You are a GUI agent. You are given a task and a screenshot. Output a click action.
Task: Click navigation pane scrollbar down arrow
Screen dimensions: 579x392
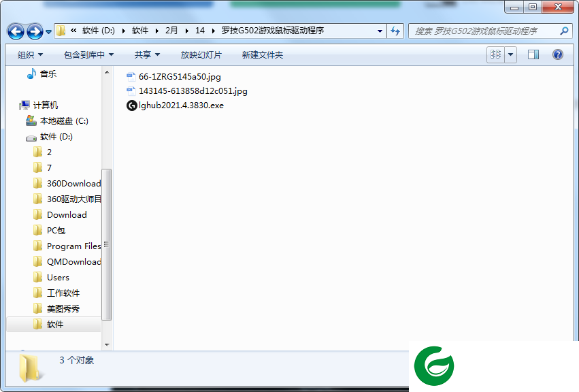point(107,344)
